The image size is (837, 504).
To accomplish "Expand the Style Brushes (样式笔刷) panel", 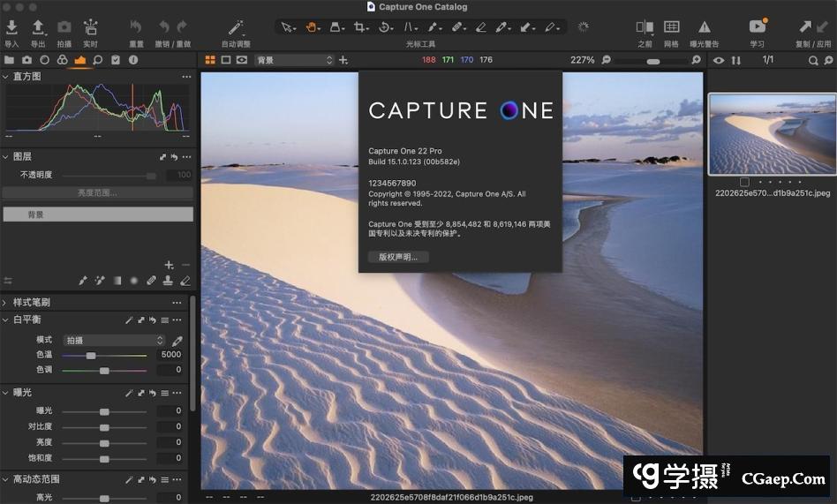I will pyautogui.click(x=5, y=302).
